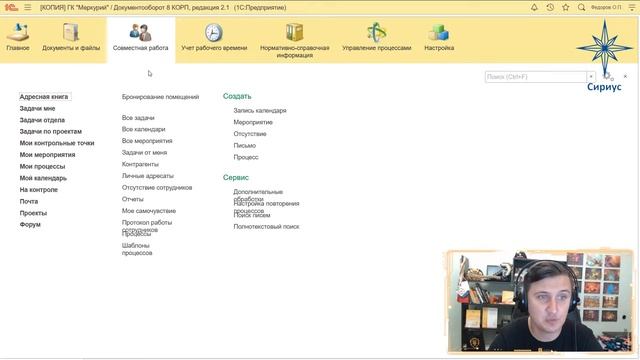The width and height of the screenshot is (640, 360).
Task: Open Почта
Action: (x=29, y=201)
